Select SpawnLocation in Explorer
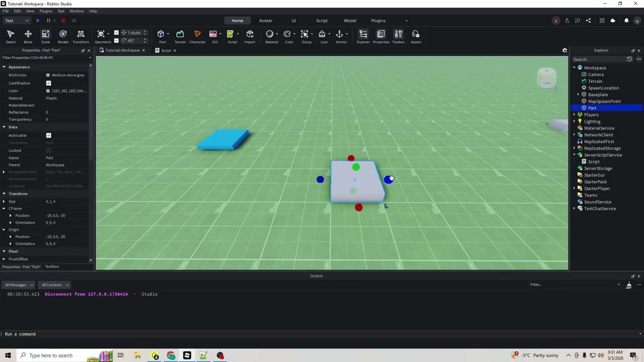This screenshot has height=362, width=644. coord(603,88)
